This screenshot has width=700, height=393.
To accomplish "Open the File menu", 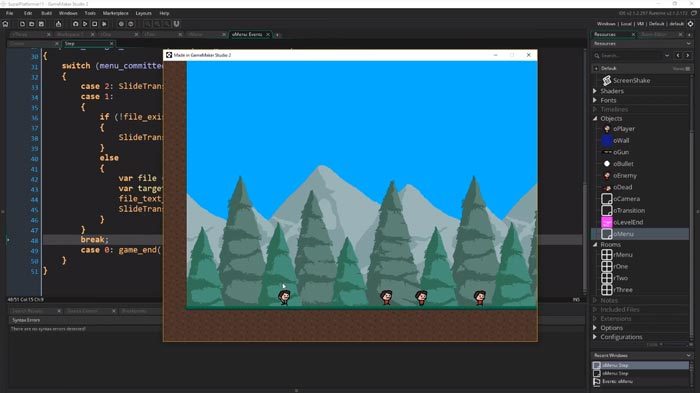I will click(x=9, y=13).
